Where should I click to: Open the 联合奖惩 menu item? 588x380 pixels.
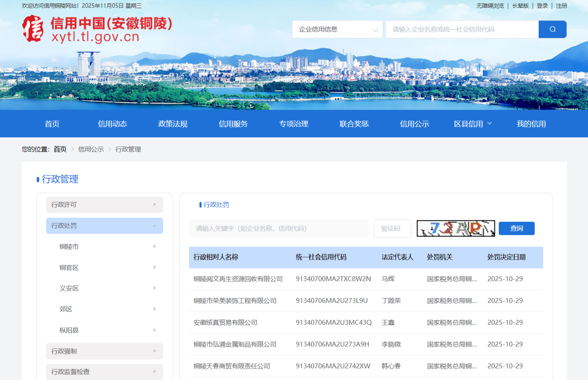click(x=354, y=124)
